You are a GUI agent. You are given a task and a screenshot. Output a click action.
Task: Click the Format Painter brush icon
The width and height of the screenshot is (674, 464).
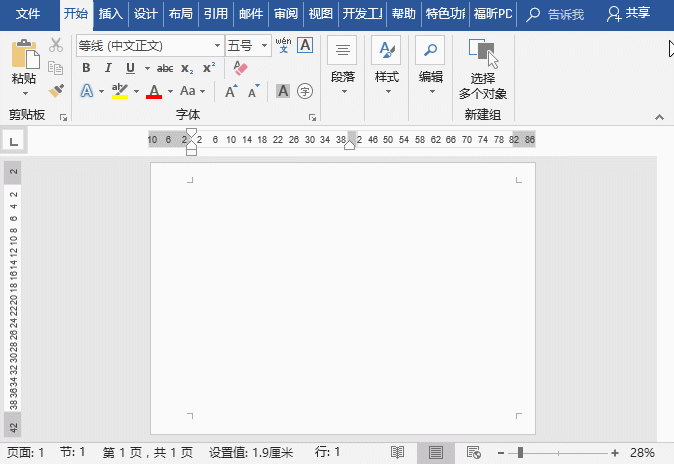(x=56, y=91)
